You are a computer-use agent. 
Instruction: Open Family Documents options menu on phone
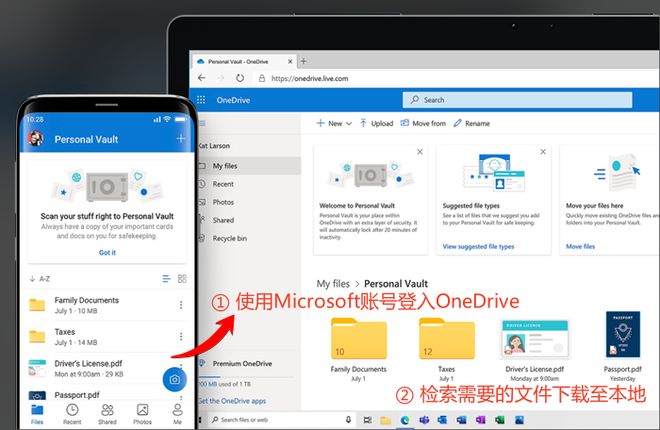[x=181, y=305]
